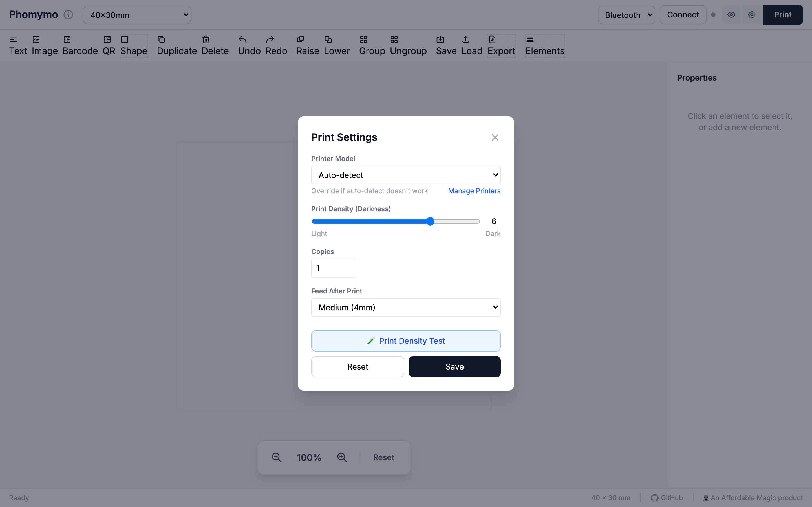Open the Printer Model dropdown
Viewport: 812px width, 507px height.
coord(405,175)
